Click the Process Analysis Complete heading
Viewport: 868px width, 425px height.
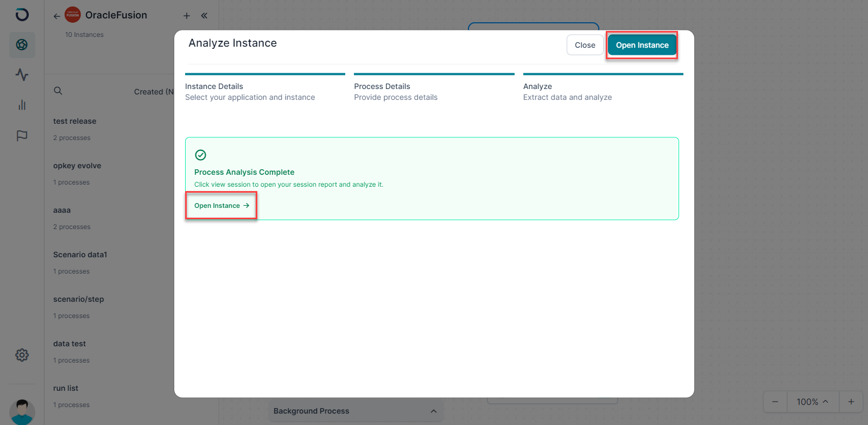(244, 172)
